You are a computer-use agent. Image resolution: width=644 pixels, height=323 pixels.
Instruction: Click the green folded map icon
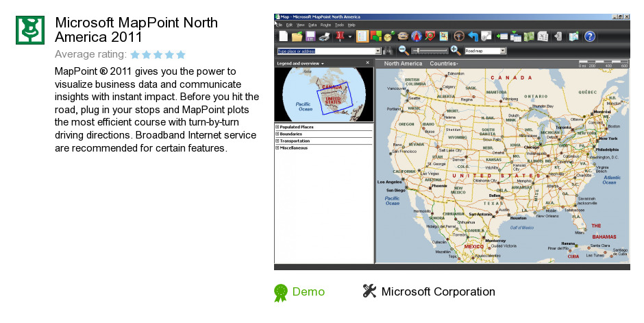coord(529,36)
